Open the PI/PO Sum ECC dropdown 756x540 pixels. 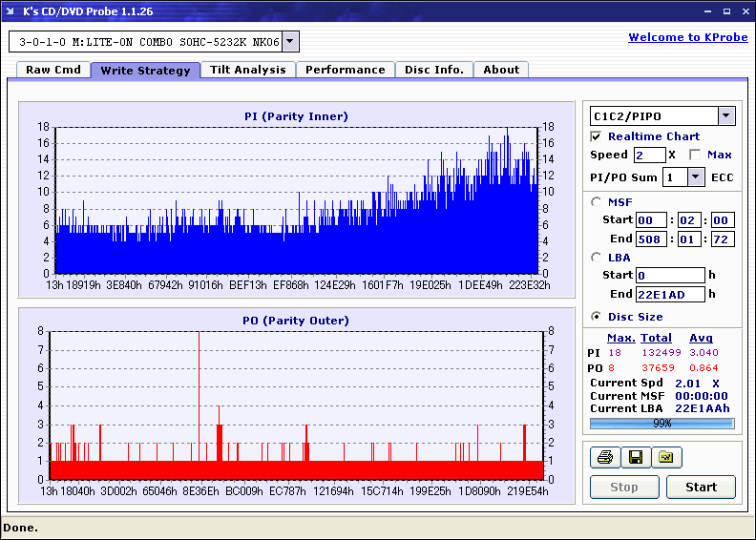(x=695, y=177)
